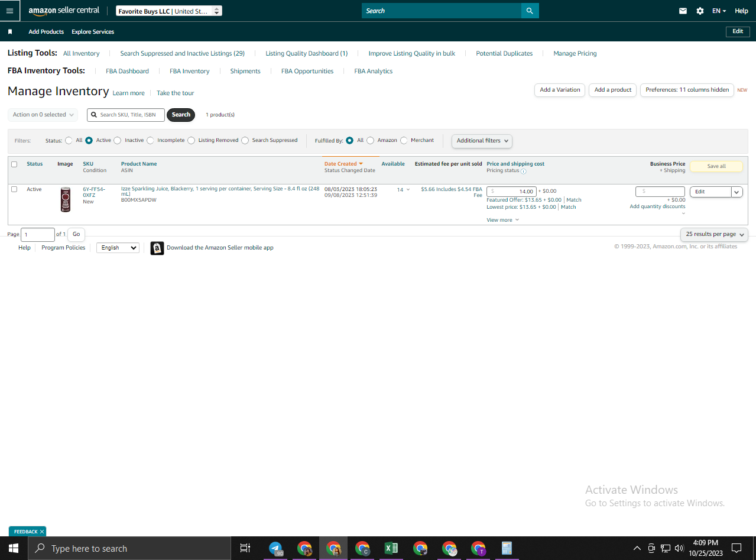Click the Business Price input field
Viewport: 756px width, 560px height.
pyautogui.click(x=660, y=192)
